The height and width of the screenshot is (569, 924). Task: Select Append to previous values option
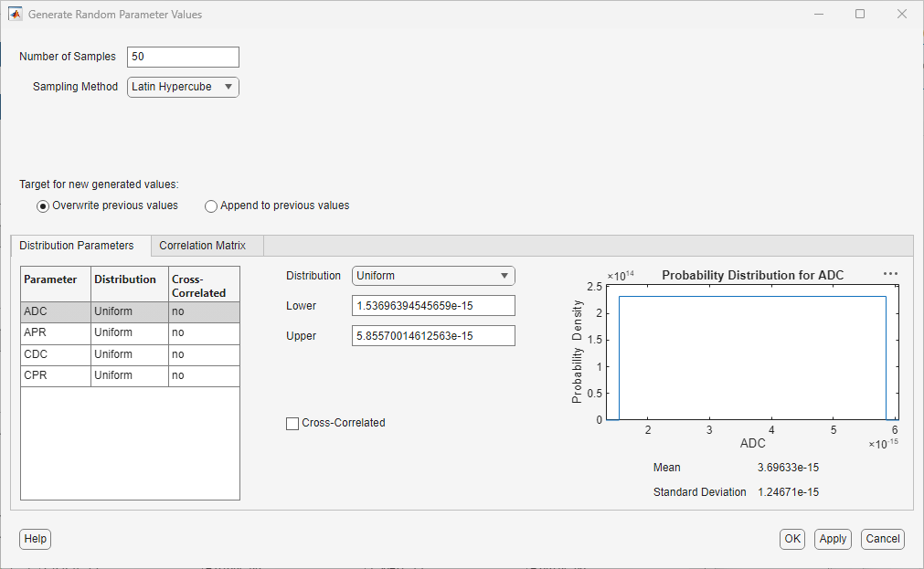[212, 206]
